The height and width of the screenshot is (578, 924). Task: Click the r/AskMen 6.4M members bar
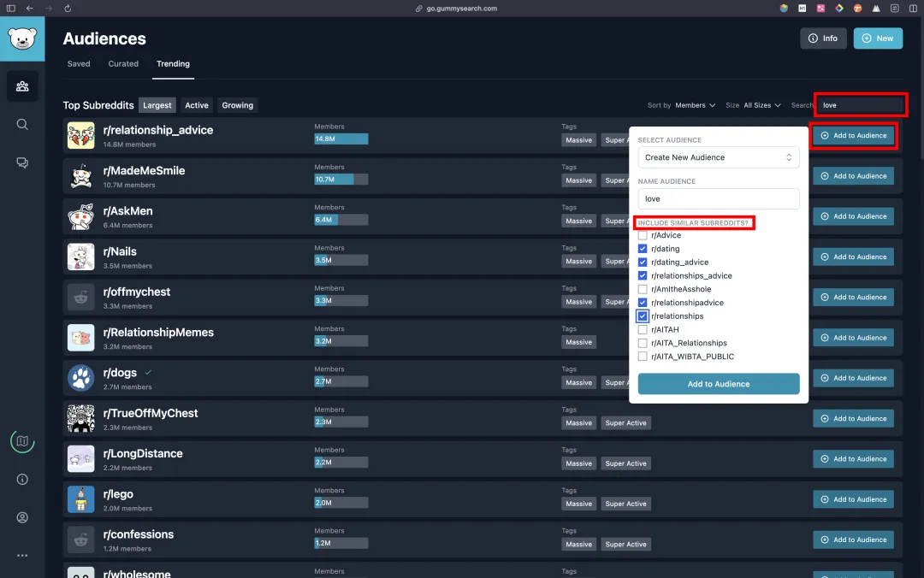click(x=341, y=220)
